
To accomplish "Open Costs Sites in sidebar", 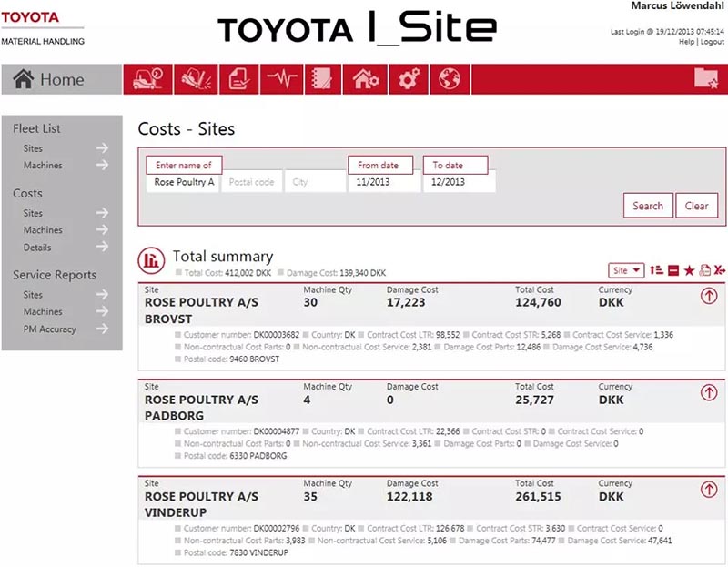I will 65,213.
